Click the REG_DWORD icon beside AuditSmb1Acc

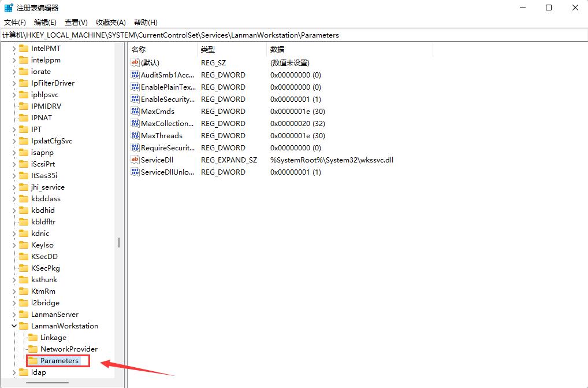coord(135,75)
